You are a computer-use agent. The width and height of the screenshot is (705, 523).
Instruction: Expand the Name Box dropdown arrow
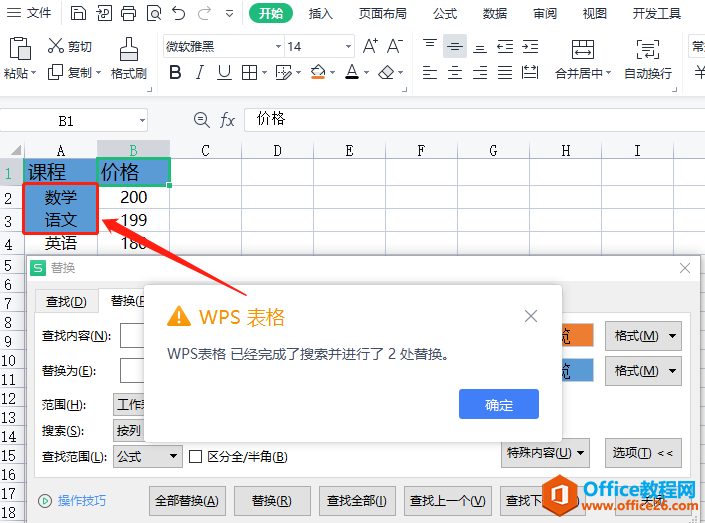(x=142, y=121)
